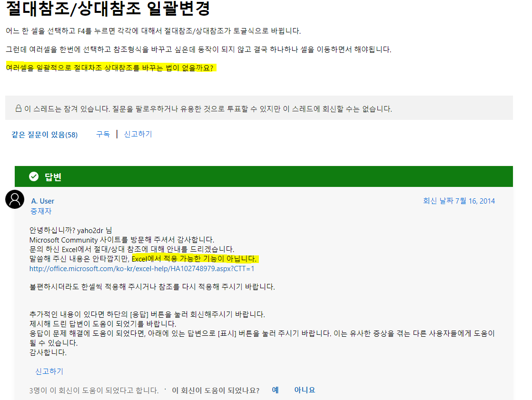Click the 회신 날짜 7월 16, 2014 link
The height and width of the screenshot is (400, 532).
[459, 201]
